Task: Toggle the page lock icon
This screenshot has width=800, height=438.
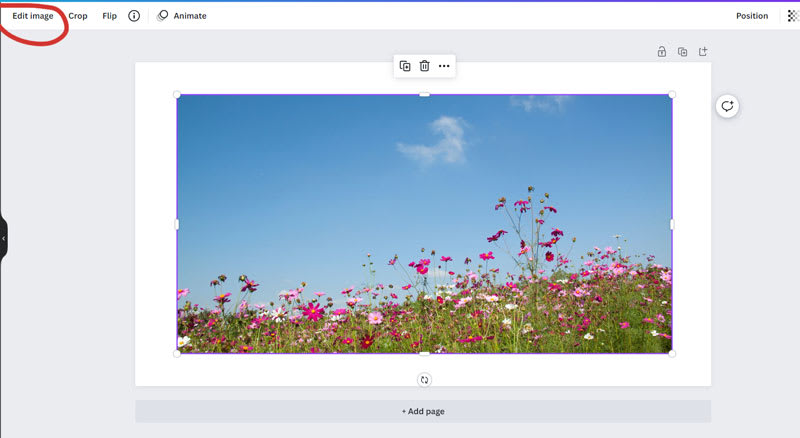Action: coord(662,52)
